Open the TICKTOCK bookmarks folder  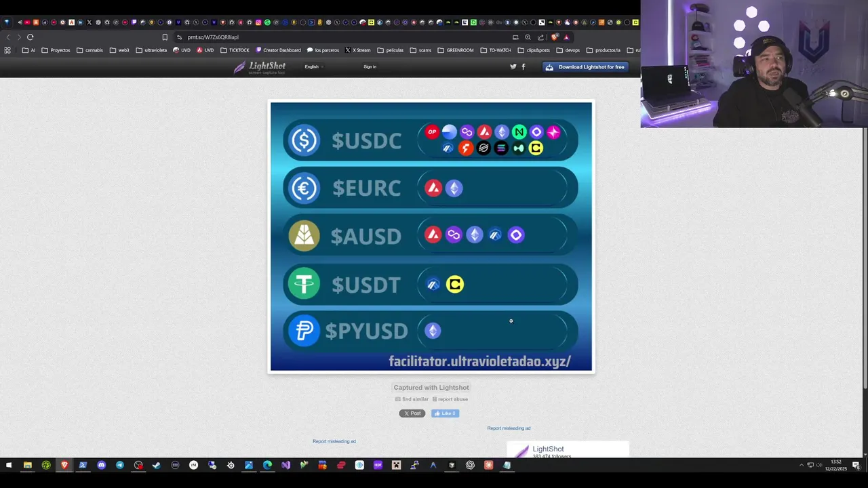coord(235,50)
